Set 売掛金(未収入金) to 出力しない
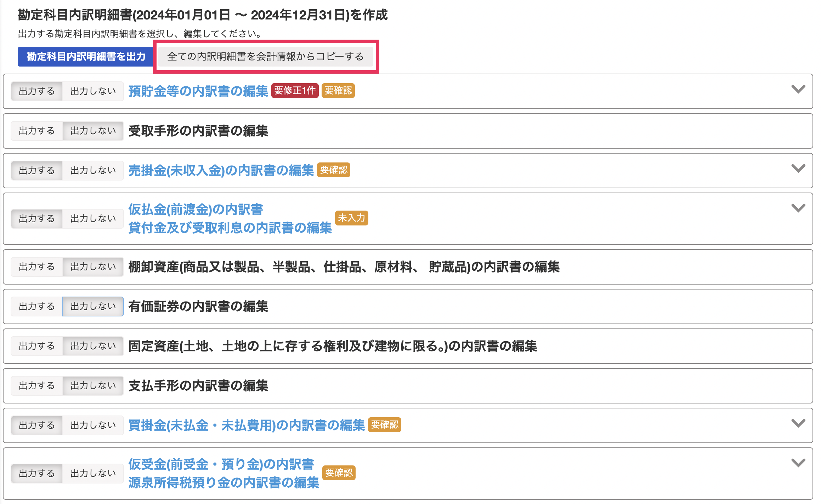821x504 pixels. point(93,171)
